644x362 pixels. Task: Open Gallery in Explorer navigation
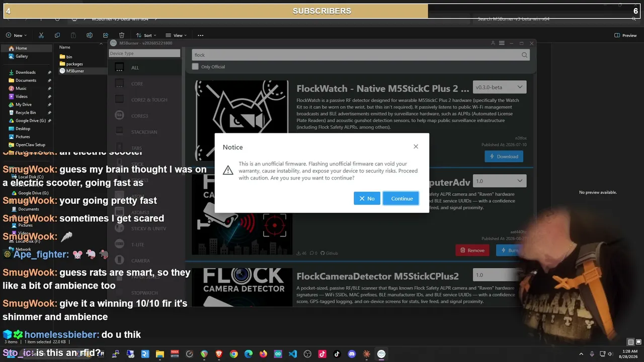[x=26, y=56]
